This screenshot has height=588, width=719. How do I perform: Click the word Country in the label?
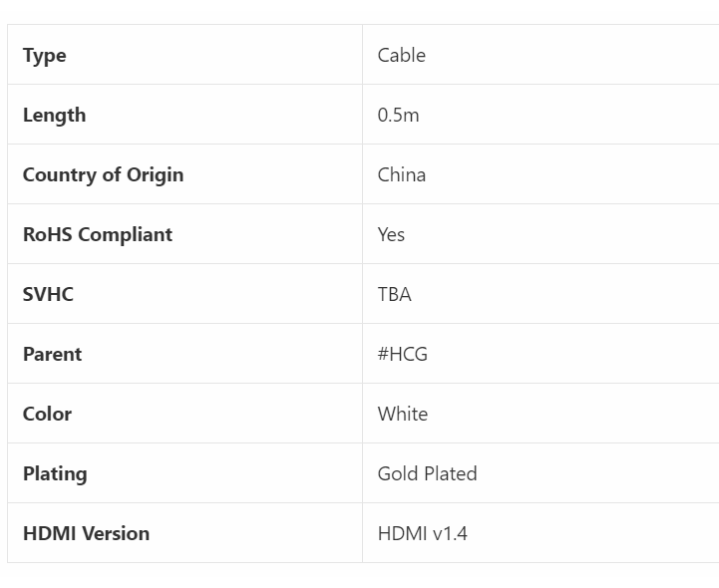tap(59, 174)
